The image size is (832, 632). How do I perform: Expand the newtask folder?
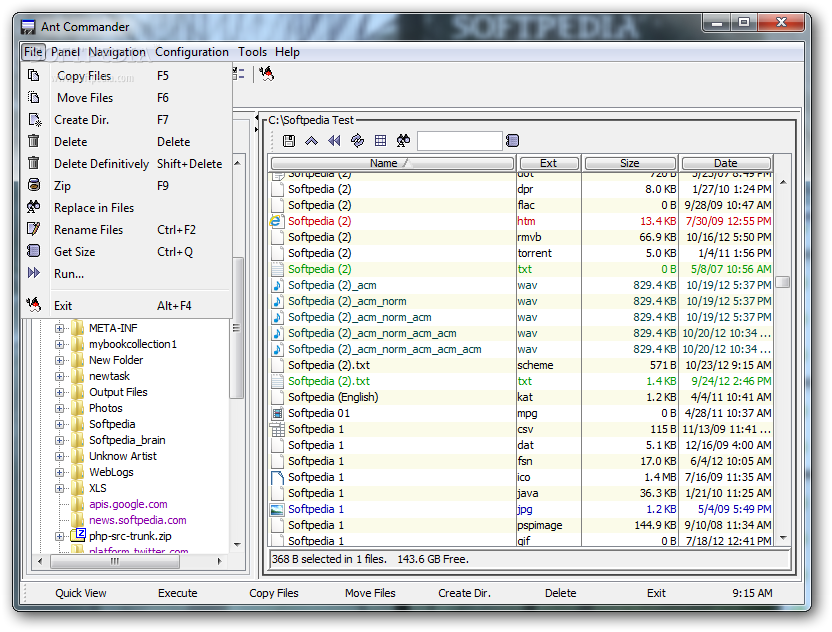(x=59, y=376)
